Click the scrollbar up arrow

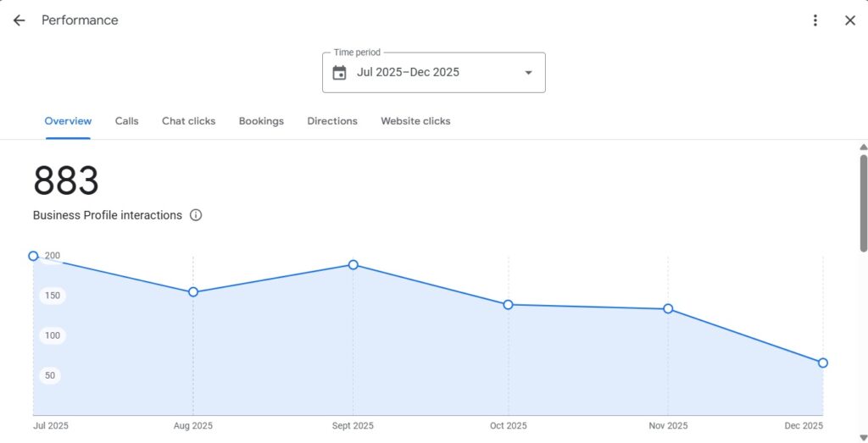[863, 147]
